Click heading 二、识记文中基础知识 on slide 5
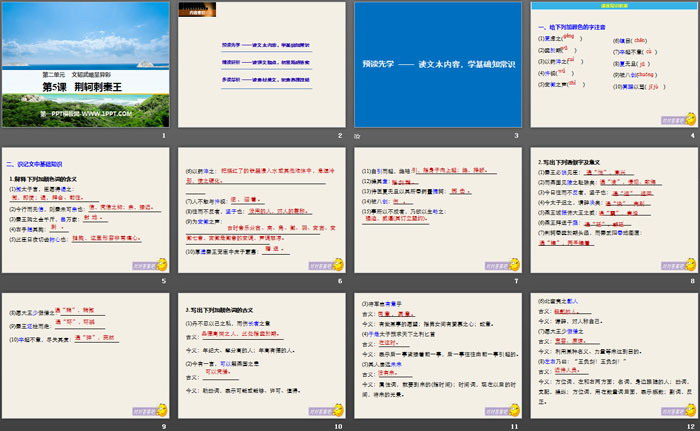 (38, 163)
